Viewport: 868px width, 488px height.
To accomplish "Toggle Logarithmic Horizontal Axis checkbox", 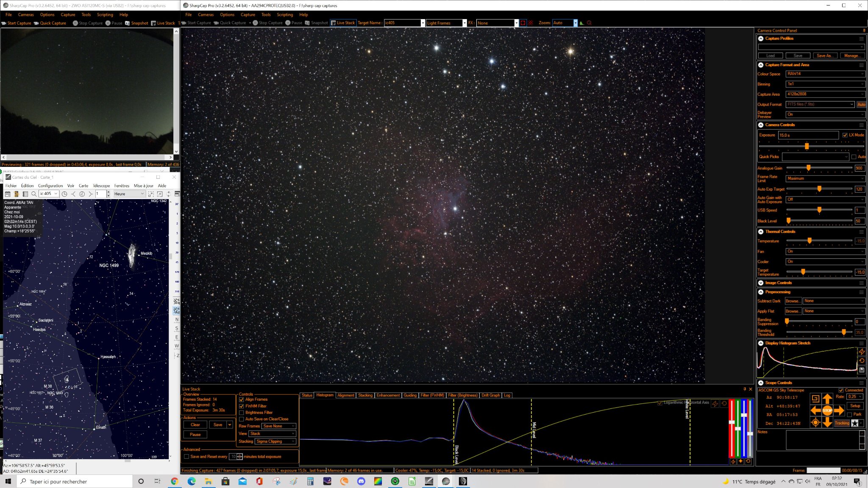I will [660, 403].
